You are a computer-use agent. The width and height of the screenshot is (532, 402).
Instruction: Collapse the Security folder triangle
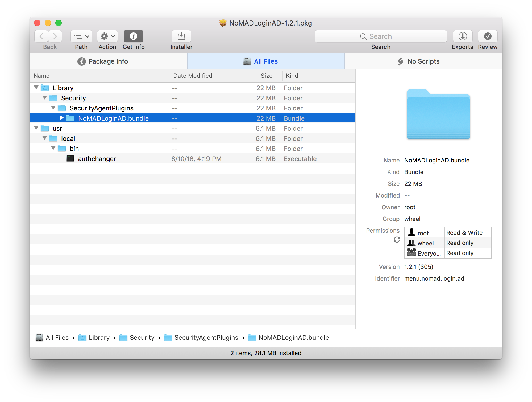(45, 98)
